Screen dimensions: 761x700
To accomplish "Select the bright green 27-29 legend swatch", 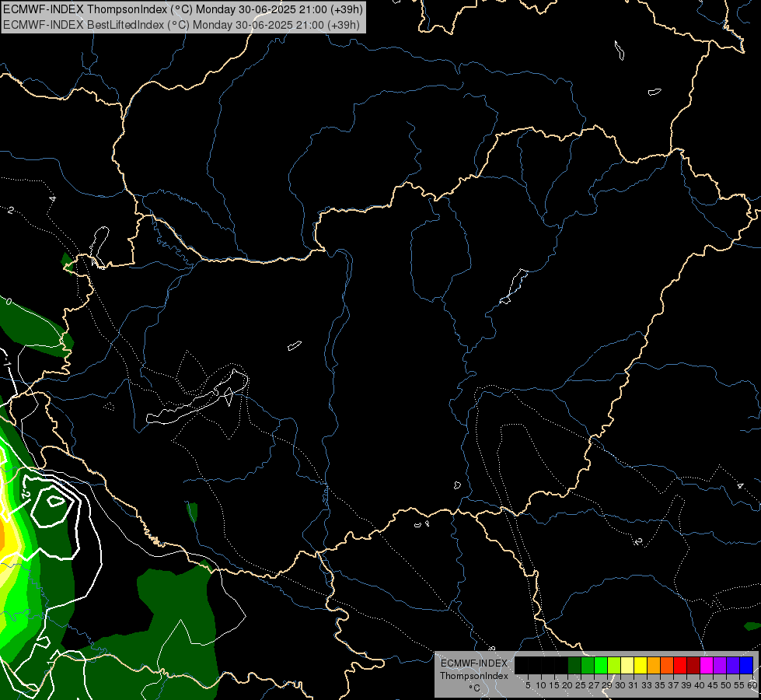I will [601, 665].
